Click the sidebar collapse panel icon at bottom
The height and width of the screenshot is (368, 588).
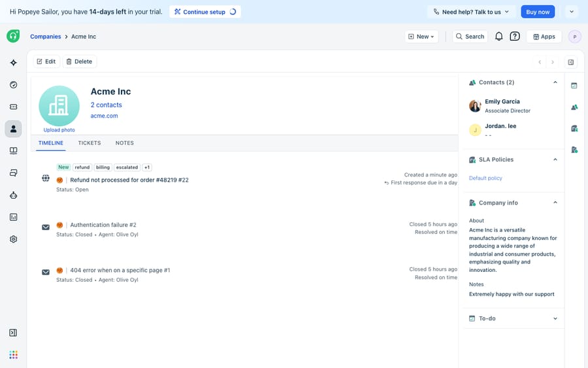click(13, 333)
